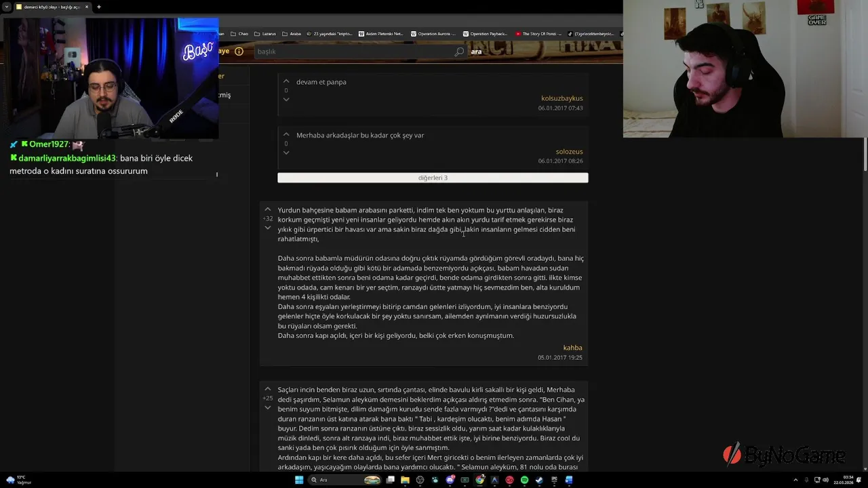The width and height of the screenshot is (868, 488).
Task: Upvote the "devam et panpa" comment
Action: tap(286, 81)
